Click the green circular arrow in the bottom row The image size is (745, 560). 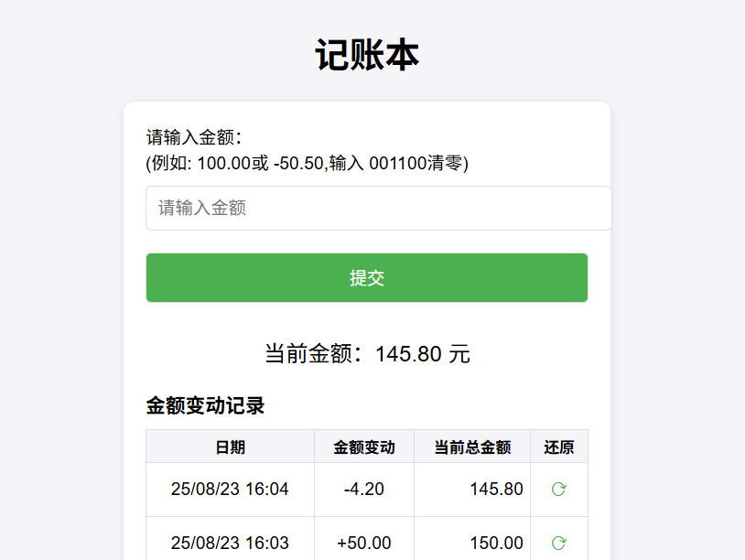[558, 542]
